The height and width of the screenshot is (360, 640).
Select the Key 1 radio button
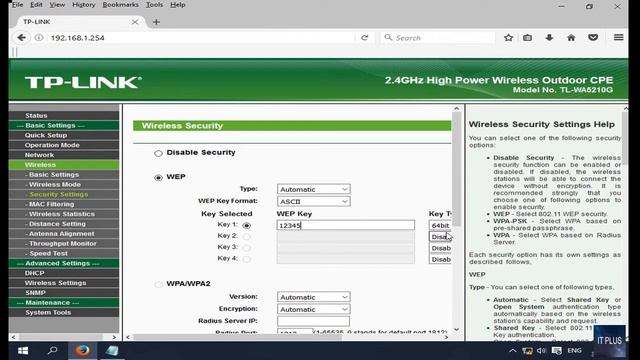(x=247, y=225)
